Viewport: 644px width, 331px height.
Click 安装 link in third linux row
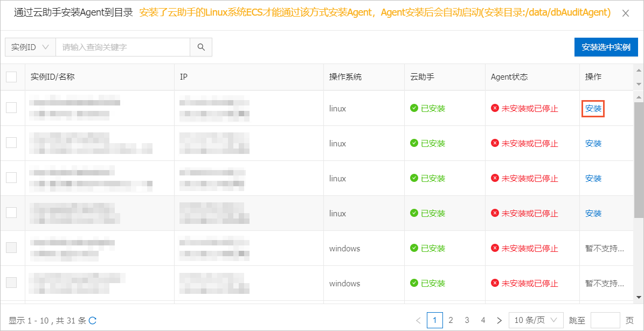(593, 179)
